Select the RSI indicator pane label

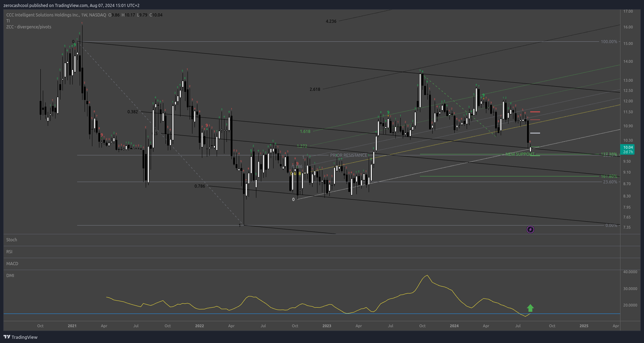coord(9,252)
